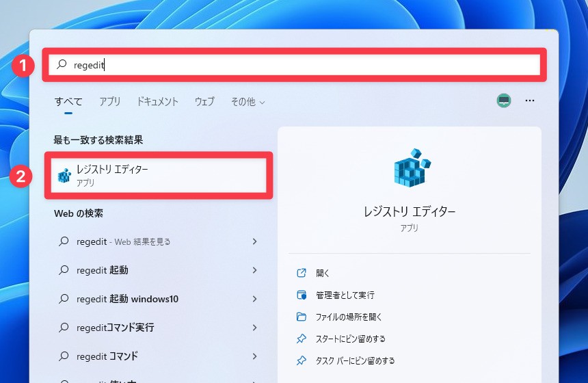The height and width of the screenshot is (383, 588).
Task: Expand arrow for regedit 起動 windows10
Action: [x=254, y=299]
